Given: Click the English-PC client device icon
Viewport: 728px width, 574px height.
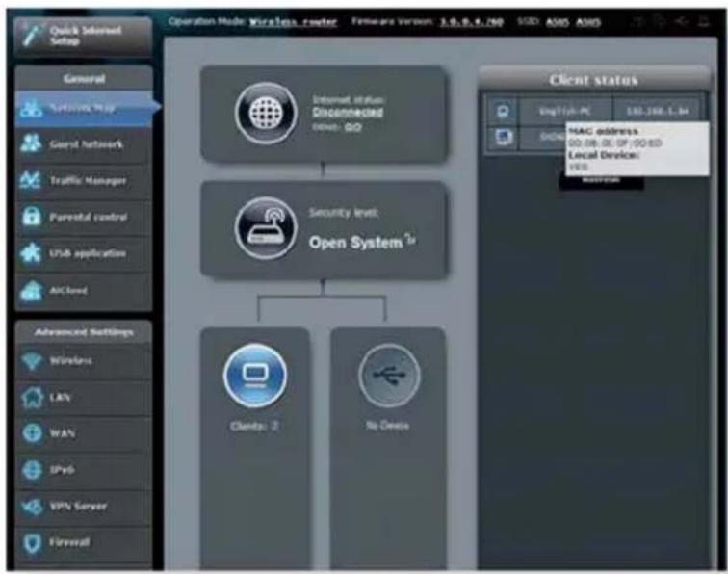Looking at the screenshot, I should tap(503, 112).
